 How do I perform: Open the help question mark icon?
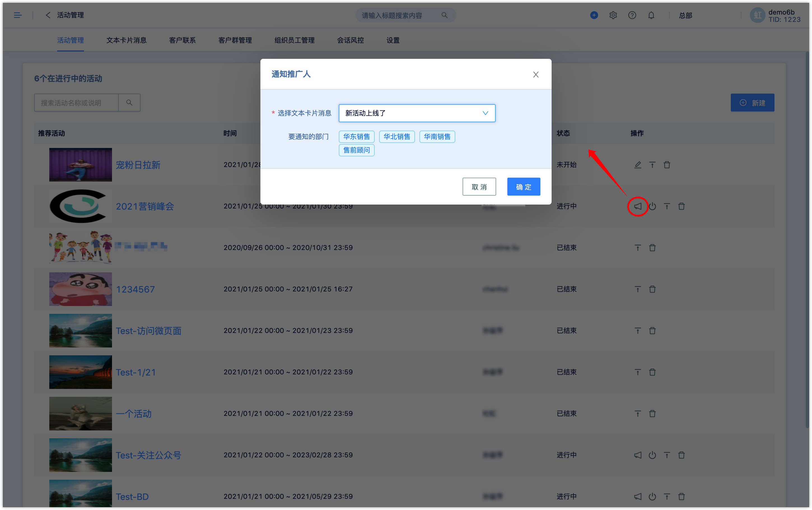632,15
